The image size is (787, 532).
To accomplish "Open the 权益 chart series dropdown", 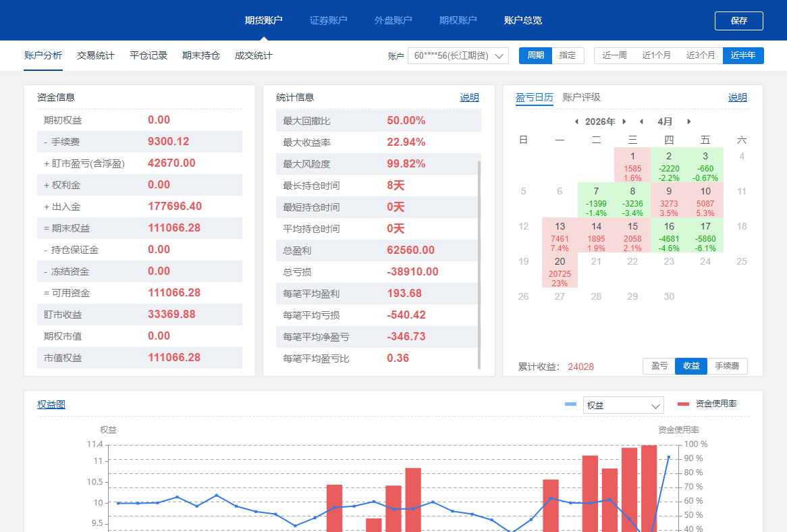I will tap(624, 405).
